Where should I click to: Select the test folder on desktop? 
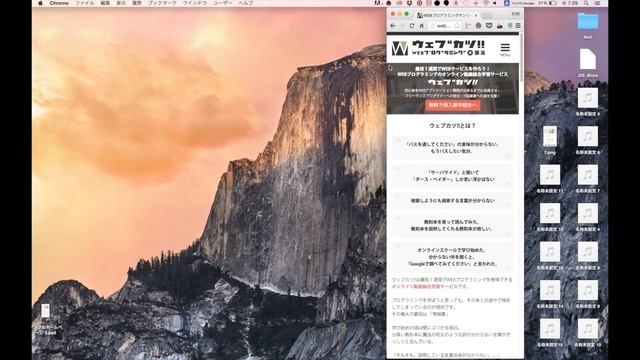588,25
